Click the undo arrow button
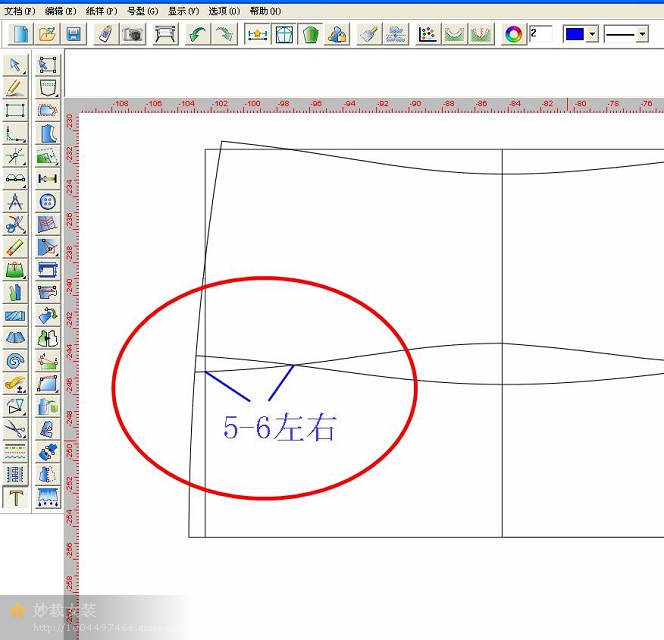 (198, 34)
